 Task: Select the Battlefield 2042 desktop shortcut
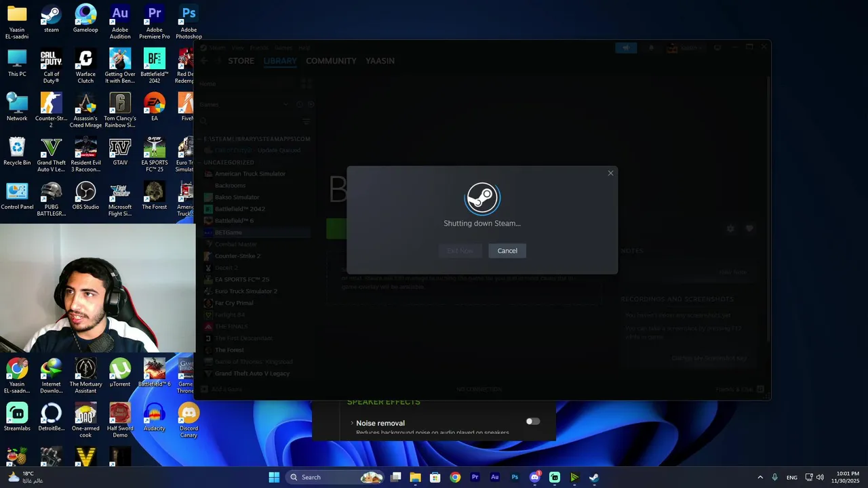tap(155, 66)
